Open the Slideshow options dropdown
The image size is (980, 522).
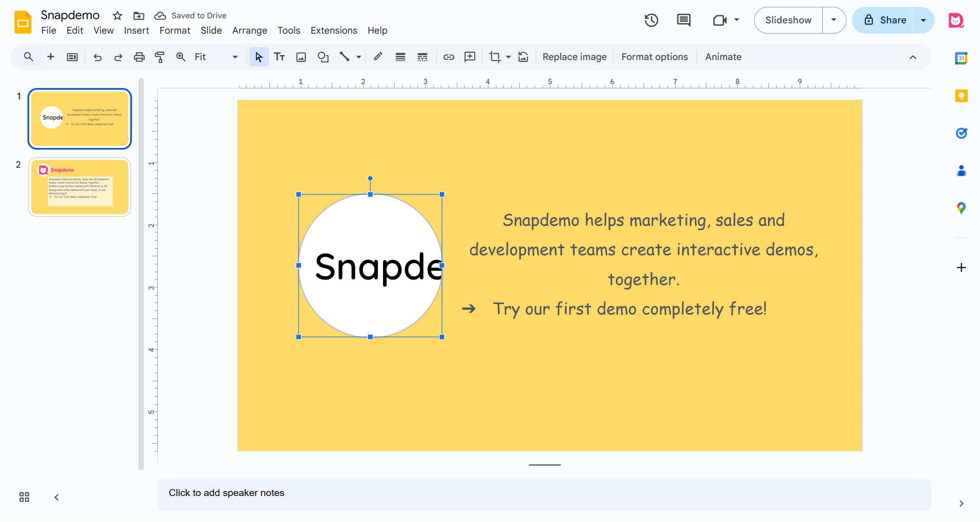[x=834, y=20]
